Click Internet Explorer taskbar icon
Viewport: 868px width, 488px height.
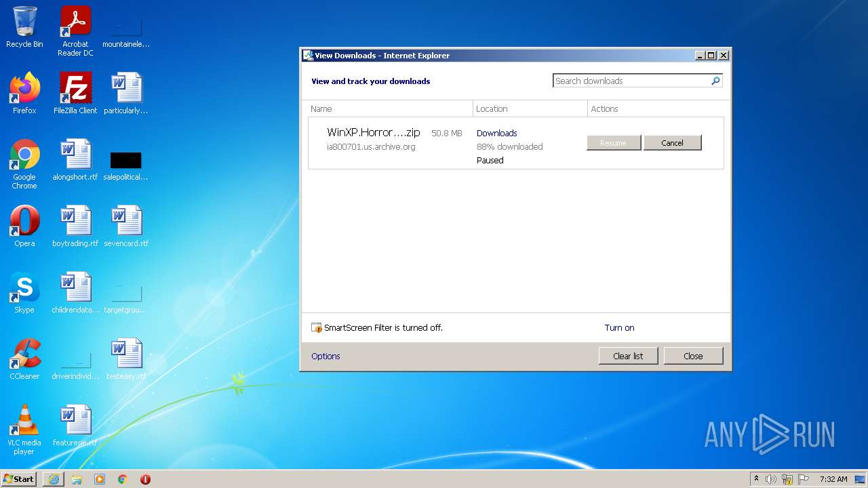pyautogui.click(x=54, y=479)
